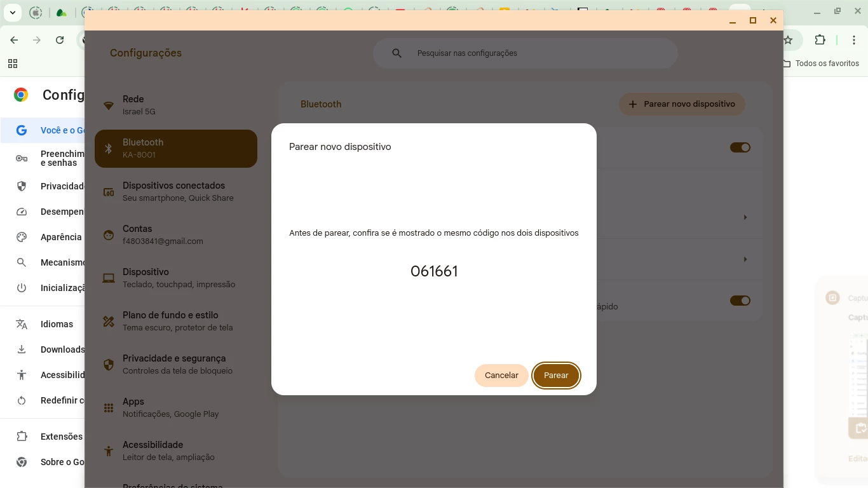Open Desempenho gauge icon in Chrome settings

22,212
